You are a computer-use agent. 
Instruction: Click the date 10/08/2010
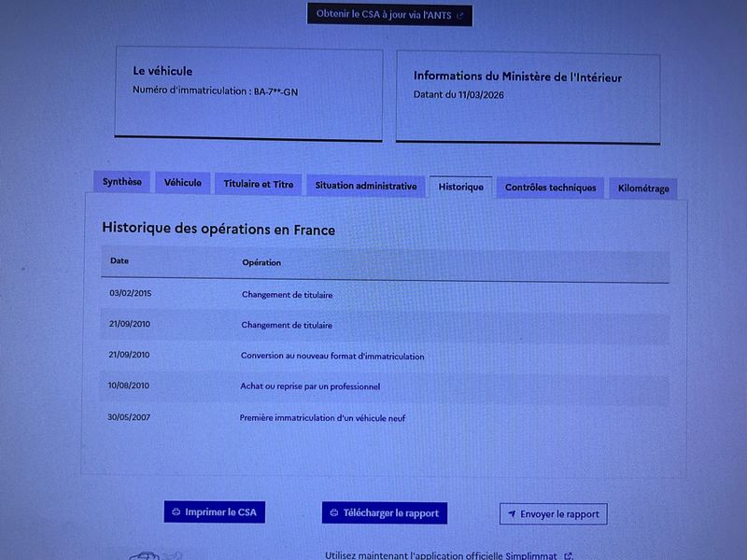129,385
